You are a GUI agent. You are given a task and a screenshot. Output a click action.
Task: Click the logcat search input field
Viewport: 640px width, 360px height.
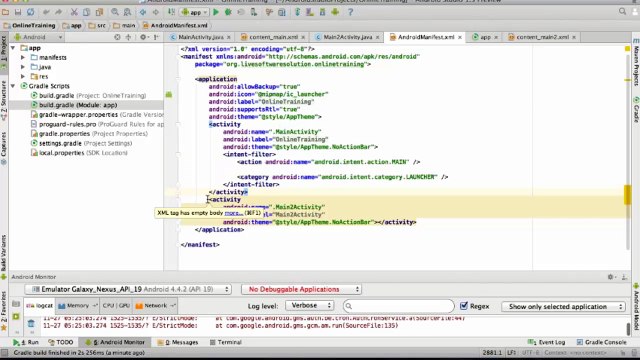pyautogui.click(x=398, y=306)
